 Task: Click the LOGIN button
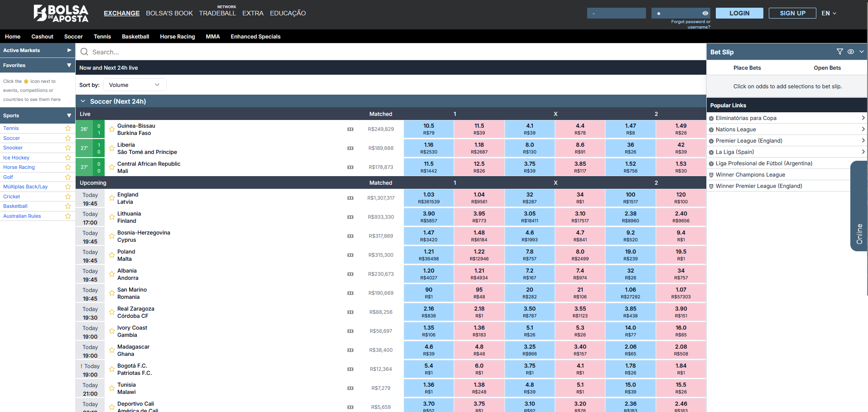pyautogui.click(x=739, y=13)
